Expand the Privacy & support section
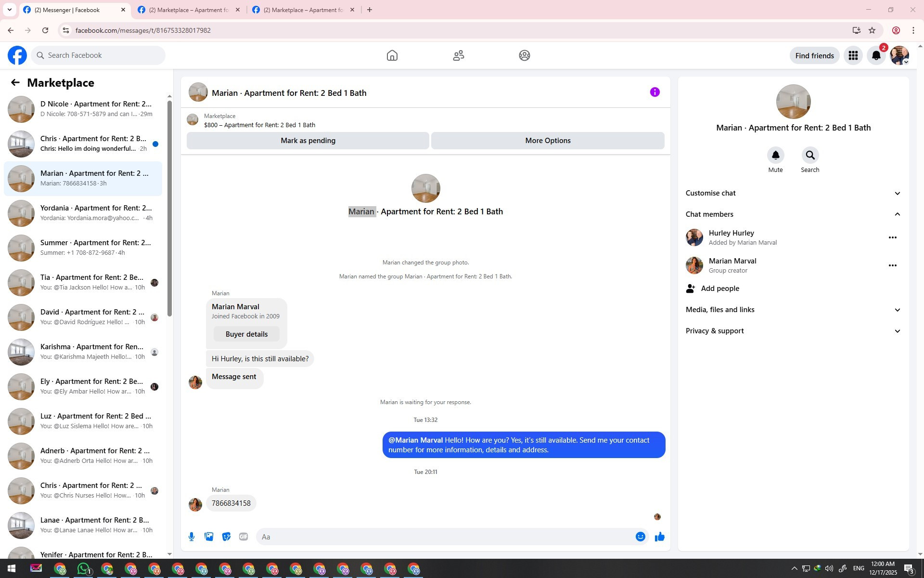 pyautogui.click(x=793, y=331)
